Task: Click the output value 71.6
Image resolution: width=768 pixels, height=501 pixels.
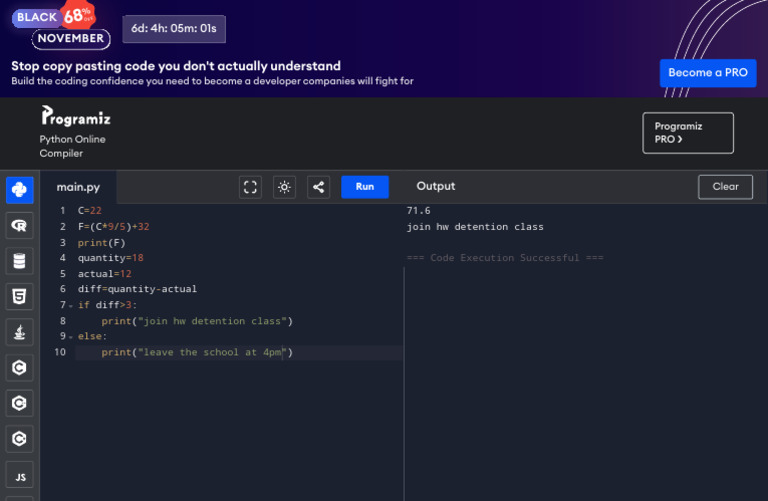Action: [418, 211]
